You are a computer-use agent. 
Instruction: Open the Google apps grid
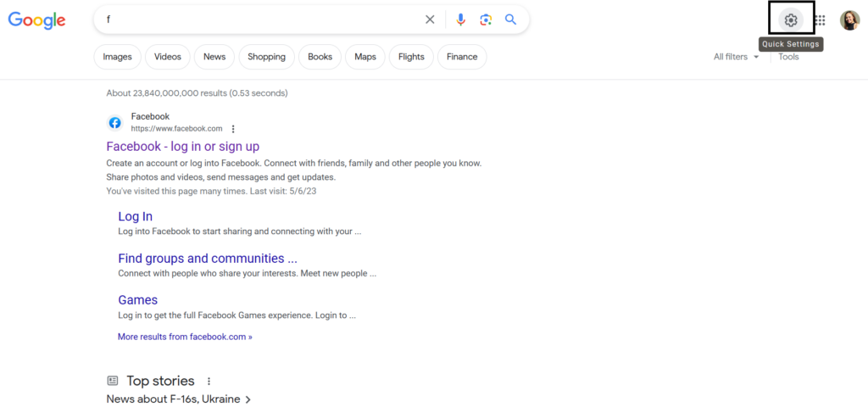[x=821, y=20]
